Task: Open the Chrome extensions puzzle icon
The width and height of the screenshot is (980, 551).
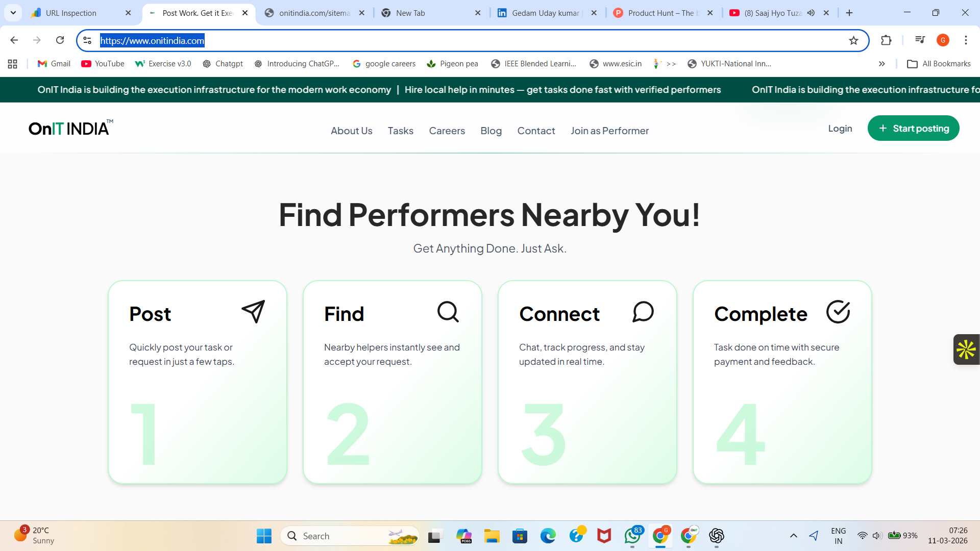Action: pos(886,40)
